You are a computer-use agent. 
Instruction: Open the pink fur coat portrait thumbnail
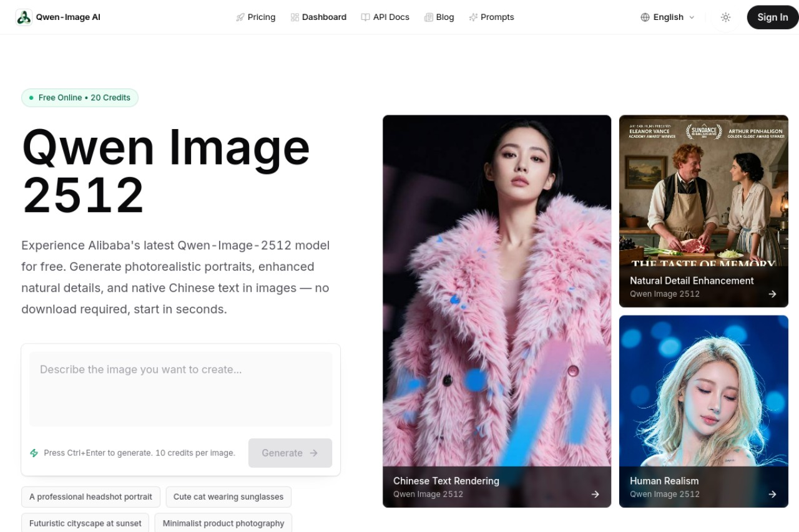497,311
